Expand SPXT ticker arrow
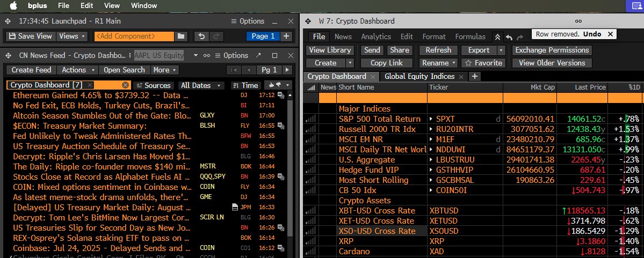 pos(431,119)
